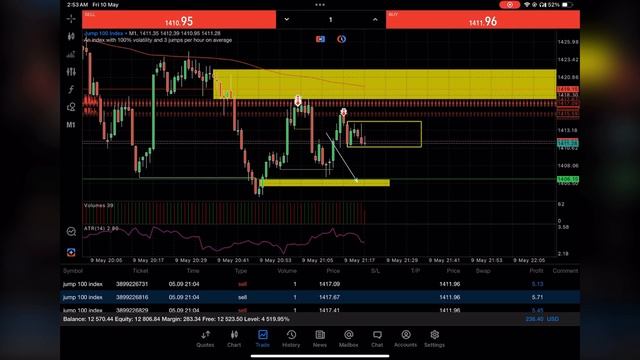The image size is (640, 360).
Task: Open the Mailbox tab
Action: pyautogui.click(x=349, y=339)
